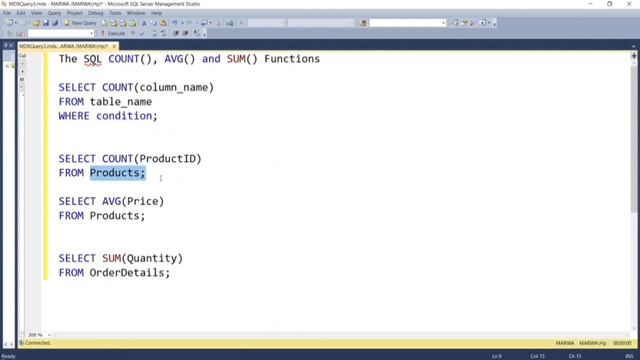
Task: Open the Find search combo box
Action: 407,23
